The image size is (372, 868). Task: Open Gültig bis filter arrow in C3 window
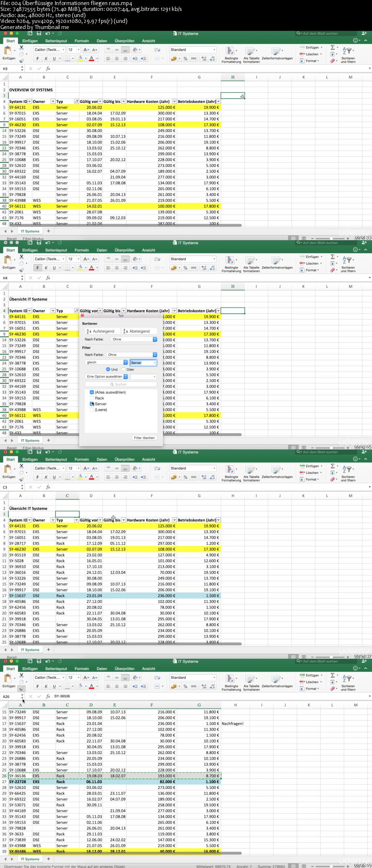(x=124, y=520)
